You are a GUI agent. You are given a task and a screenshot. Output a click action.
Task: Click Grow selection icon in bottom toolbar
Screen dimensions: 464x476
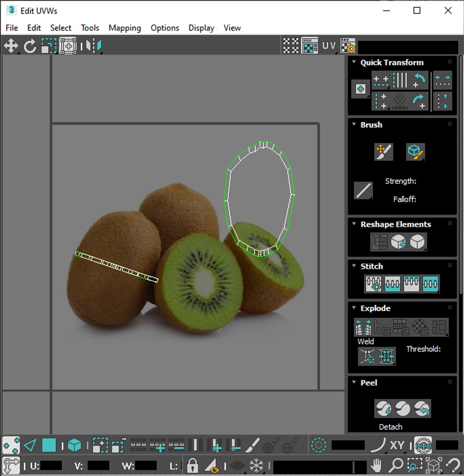pyautogui.click(x=100, y=445)
